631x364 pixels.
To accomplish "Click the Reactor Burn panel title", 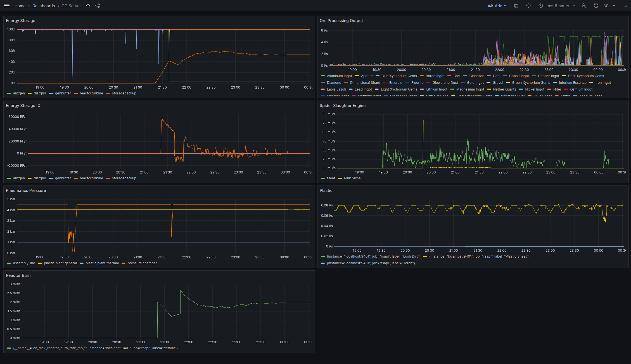I will click(x=18, y=275).
